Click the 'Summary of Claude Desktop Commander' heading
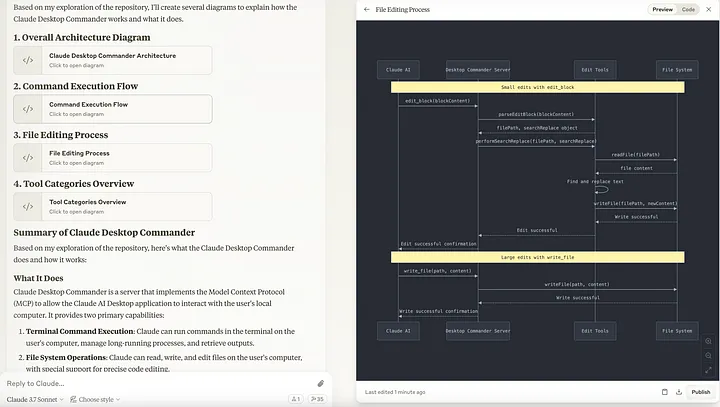Viewport: 720px width, 407px height. click(x=104, y=232)
